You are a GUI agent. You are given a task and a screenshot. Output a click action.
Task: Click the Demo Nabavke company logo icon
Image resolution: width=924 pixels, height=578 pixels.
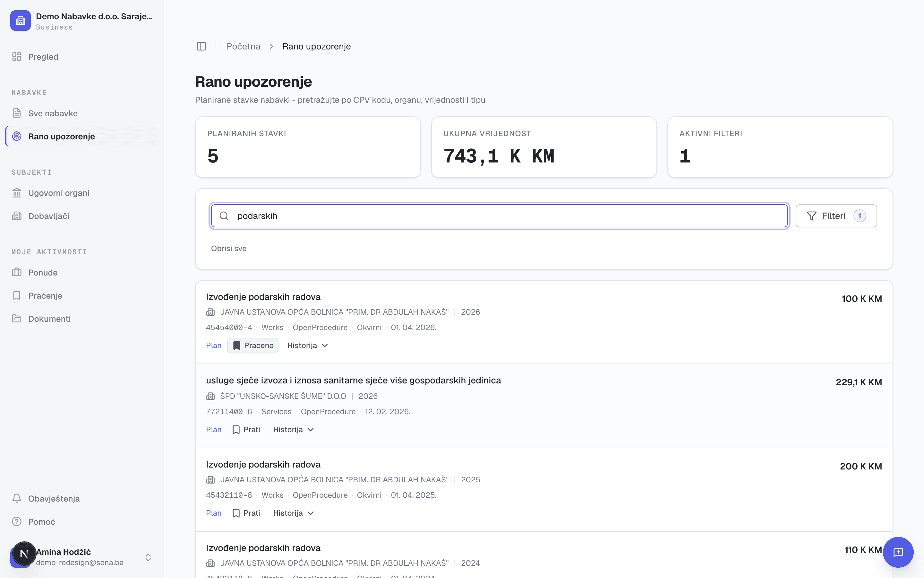pyautogui.click(x=20, y=21)
